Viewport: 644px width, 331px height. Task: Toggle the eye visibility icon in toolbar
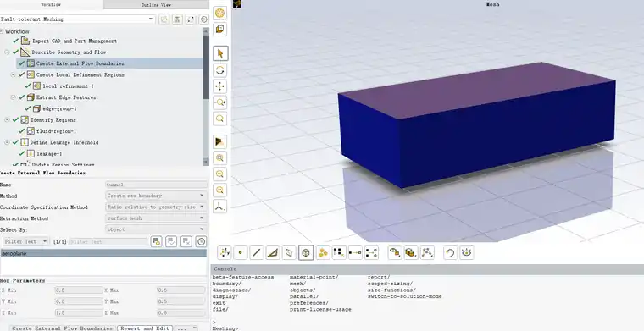(467, 252)
